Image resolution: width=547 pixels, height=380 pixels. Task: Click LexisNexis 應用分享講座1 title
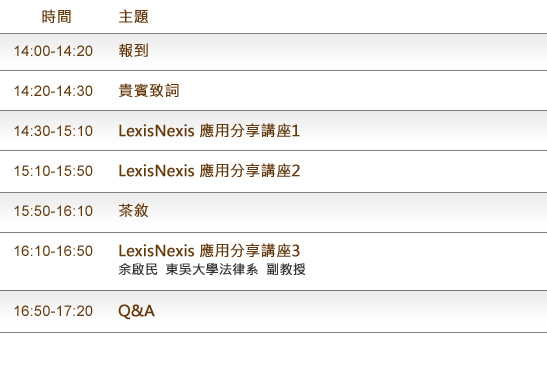[209, 131]
